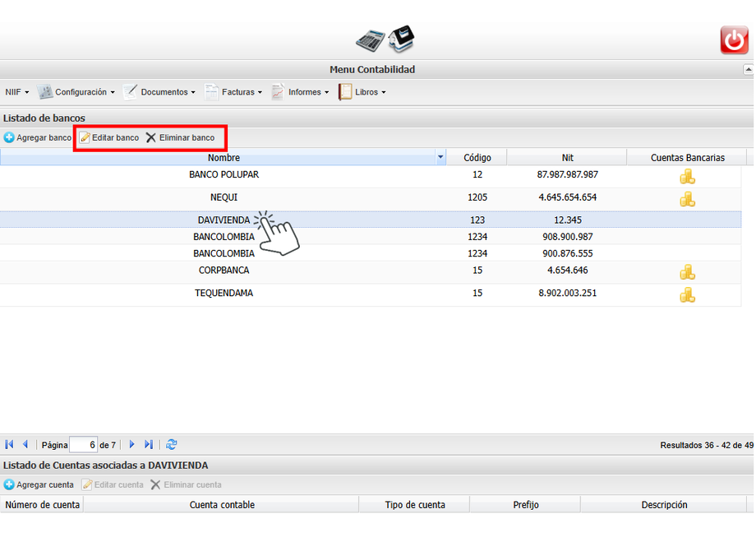Select the NEQUI row name
The height and width of the screenshot is (537, 756).
pos(224,197)
